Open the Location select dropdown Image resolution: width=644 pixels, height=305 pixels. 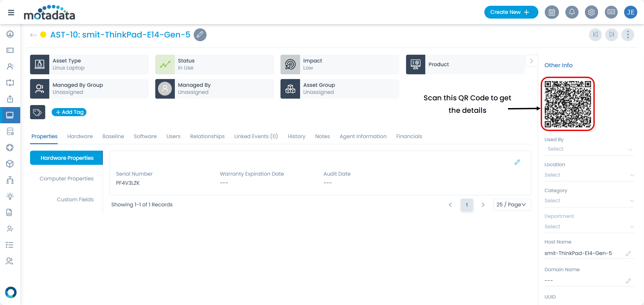click(x=589, y=175)
